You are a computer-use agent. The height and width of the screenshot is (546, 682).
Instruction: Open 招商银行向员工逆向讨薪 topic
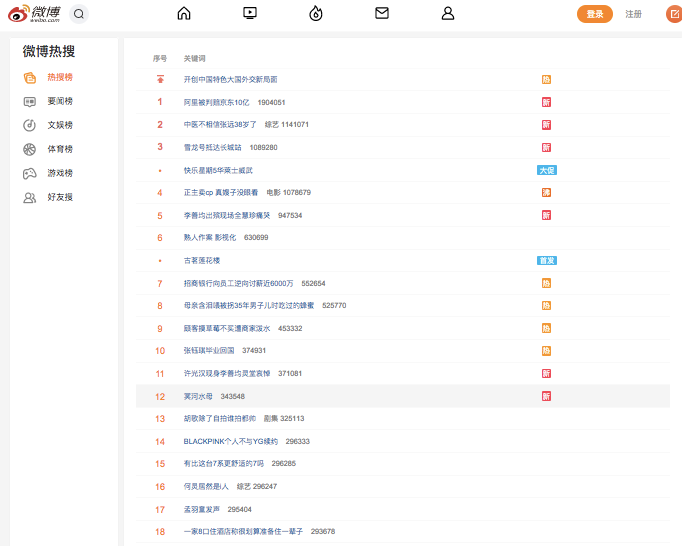pyautogui.click(x=238, y=283)
